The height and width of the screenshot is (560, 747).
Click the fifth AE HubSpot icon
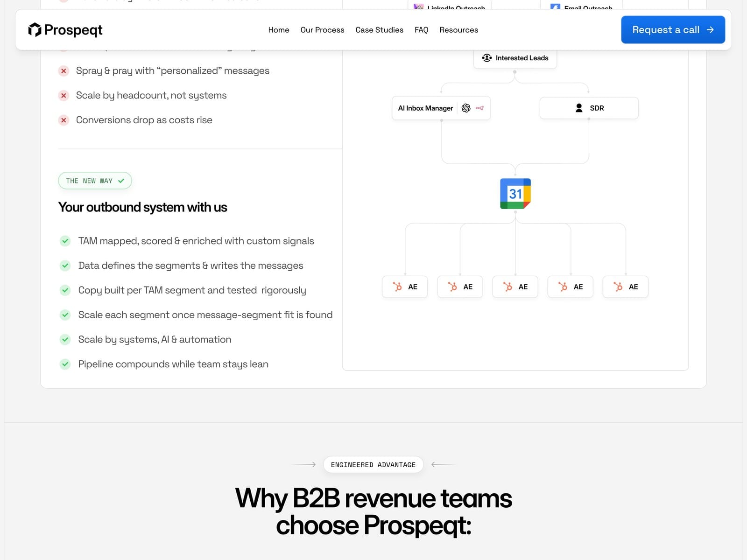coord(618,287)
